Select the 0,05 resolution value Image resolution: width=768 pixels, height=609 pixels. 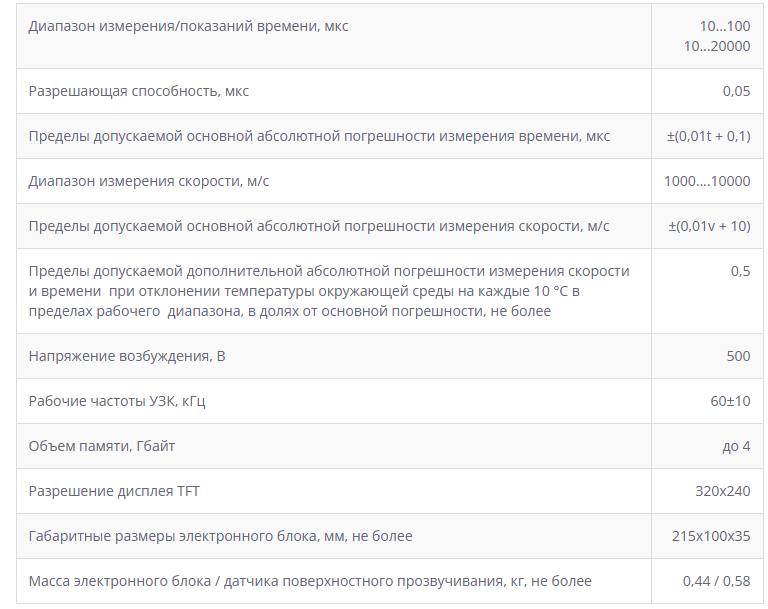tap(736, 91)
